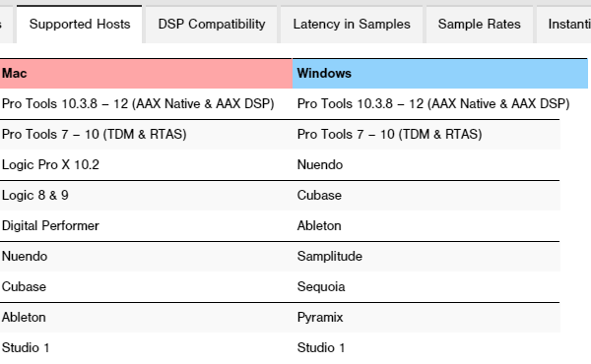The image size is (591, 364).
Task: Select the Sample Rates tab
Action: [x=479, y=25]
